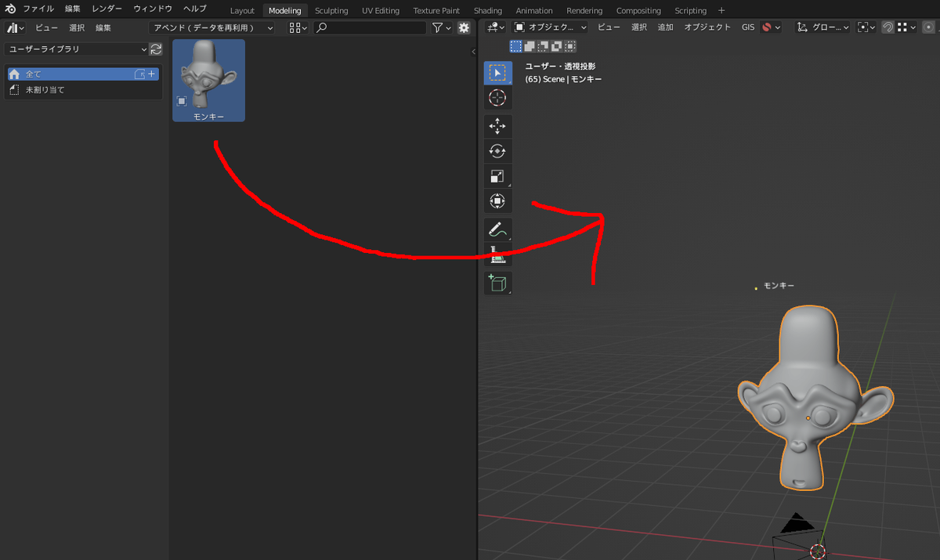Image resolution: width=940 pixels, height=560 pixels.
Task: Toggle proportional editing icon
Action: coord(928,27)
